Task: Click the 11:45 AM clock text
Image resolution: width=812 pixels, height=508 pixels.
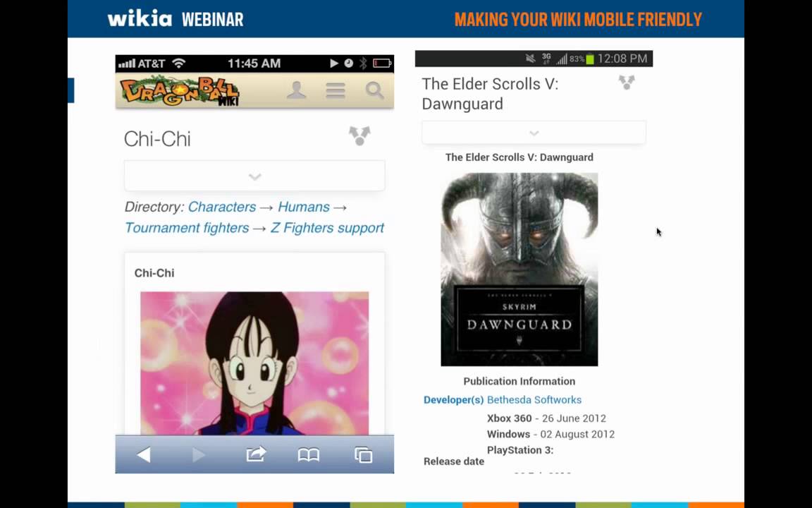Action: [x=254, y=64]
